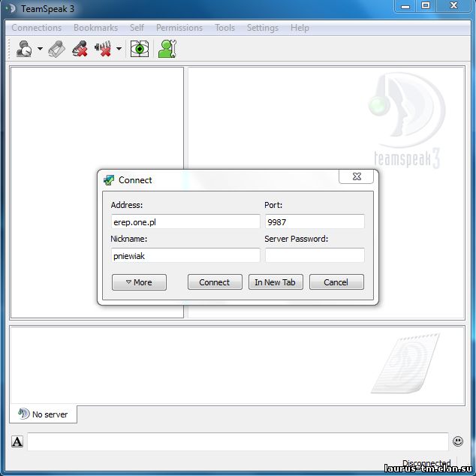The height and width of the screenshot is (476, 476).
Task: Click Cancel in the Connect dialog
Action: click(x=336, y=282)
